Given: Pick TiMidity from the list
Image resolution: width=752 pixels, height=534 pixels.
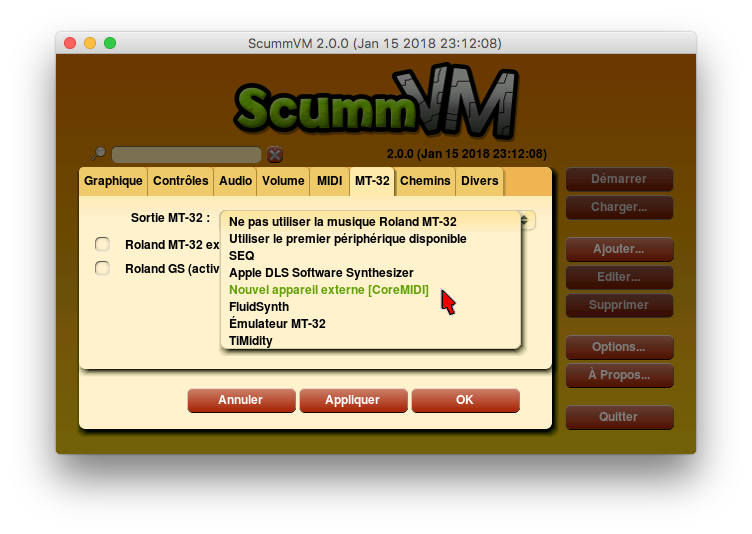Looking at the screenshot, I should tap(371, 341).
